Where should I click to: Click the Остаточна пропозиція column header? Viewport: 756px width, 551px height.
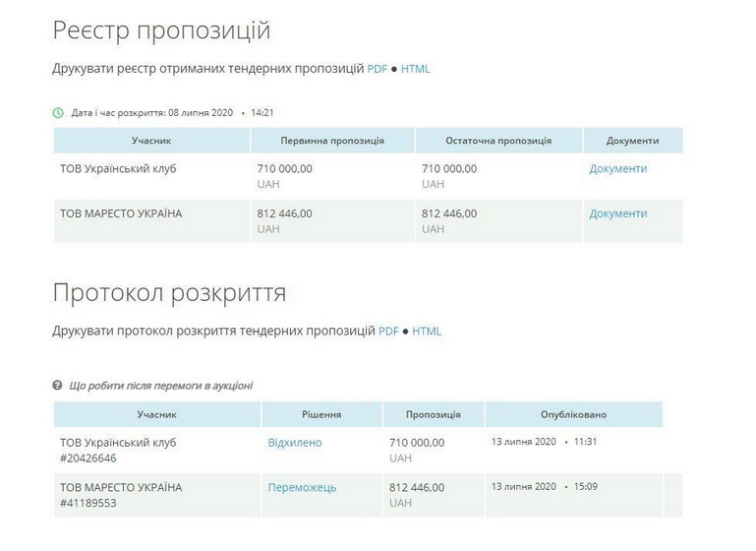498,141
